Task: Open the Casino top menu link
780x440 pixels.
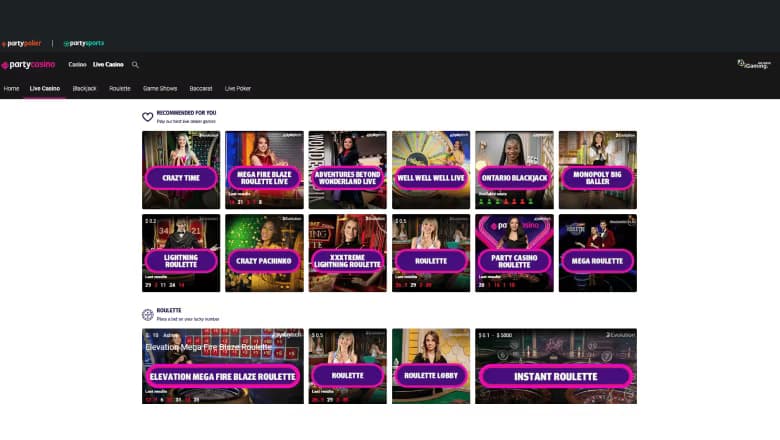Action: pos(77,65)
